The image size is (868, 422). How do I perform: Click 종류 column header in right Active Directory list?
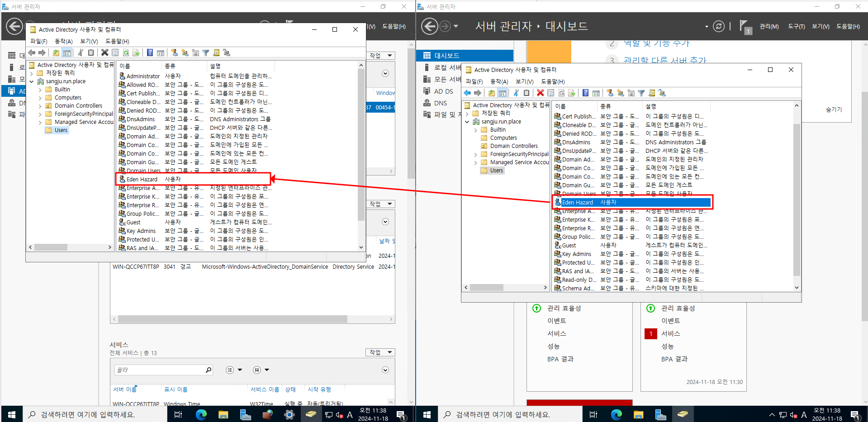pos(619,106)
